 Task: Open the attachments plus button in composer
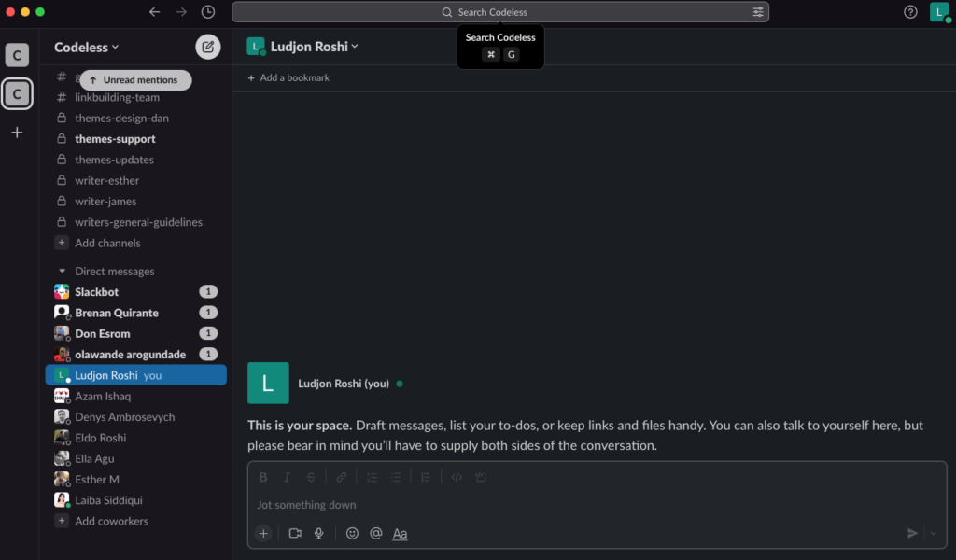pos(263,534)
